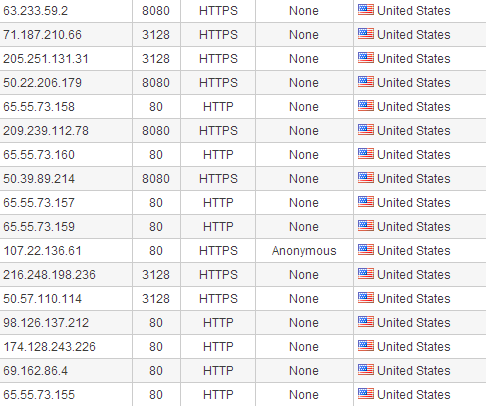
Task: Click port 3128 in the 71.187.210.66 row
Action: (156, 35)
